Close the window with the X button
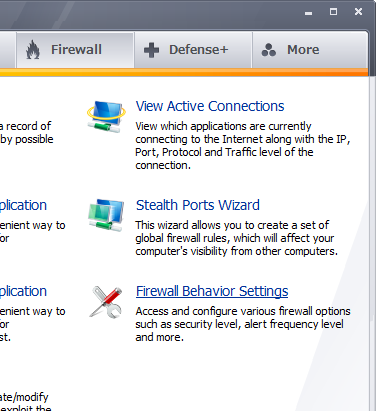This screenshot has height=411, width=376. pyautogui.click(x=358, y=12)
